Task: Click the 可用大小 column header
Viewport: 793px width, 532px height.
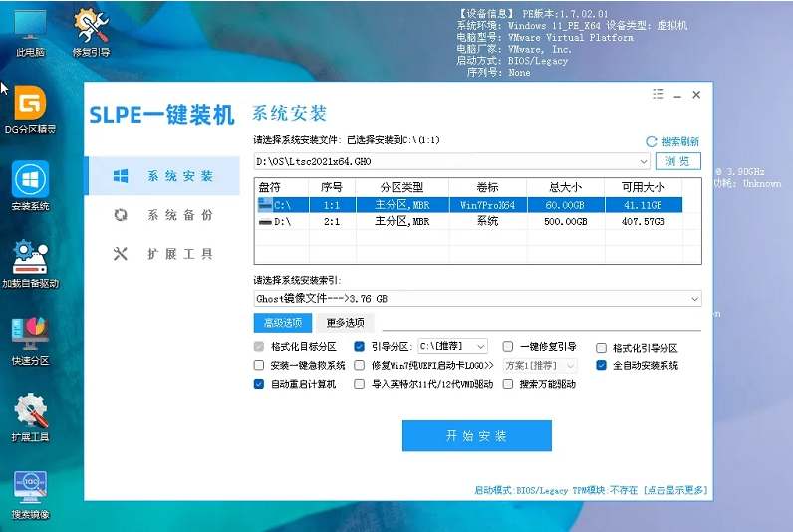Action: click(644, 187)
